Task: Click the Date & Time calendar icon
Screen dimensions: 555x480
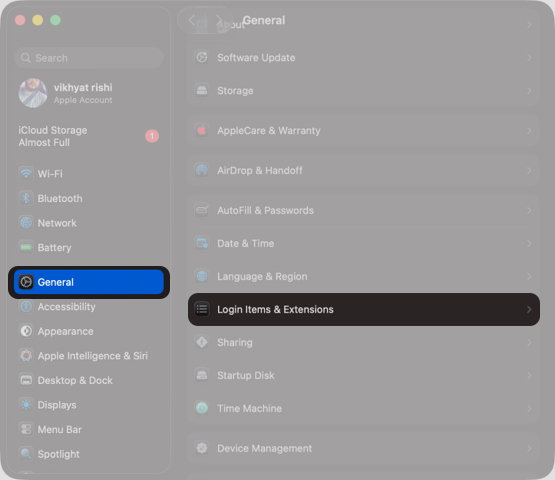Action: tap(202, 244)
